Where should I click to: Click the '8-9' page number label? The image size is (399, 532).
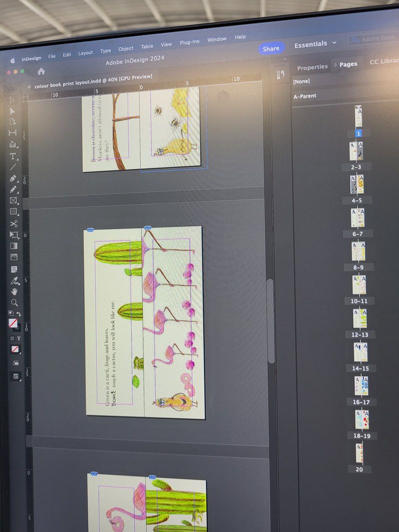click(x=358, y=267)
